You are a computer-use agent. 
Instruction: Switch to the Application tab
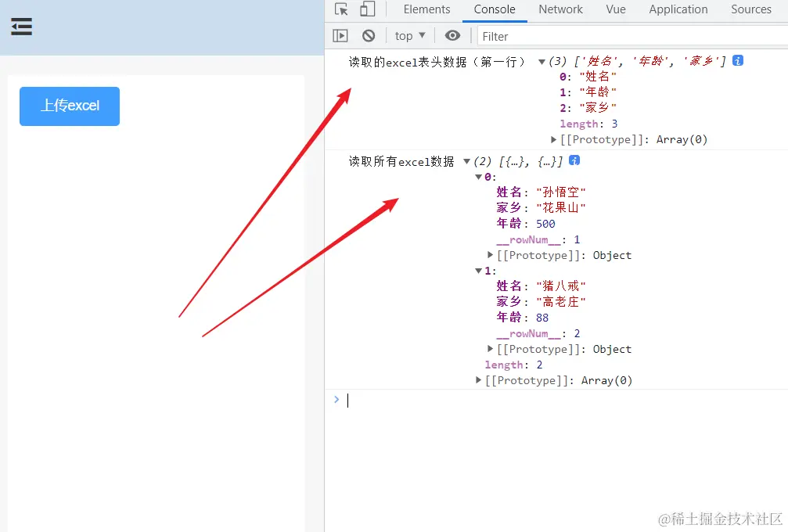click(678, 9)
